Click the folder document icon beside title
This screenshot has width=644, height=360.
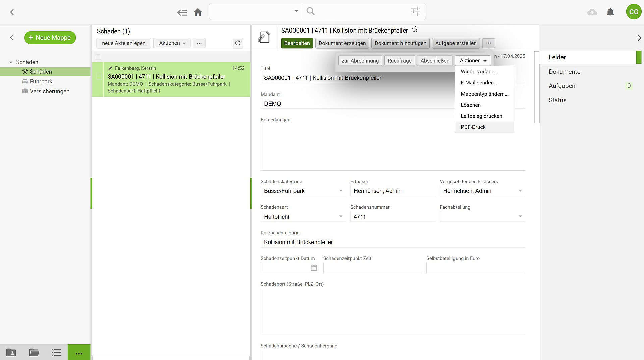tap(264, 37)
